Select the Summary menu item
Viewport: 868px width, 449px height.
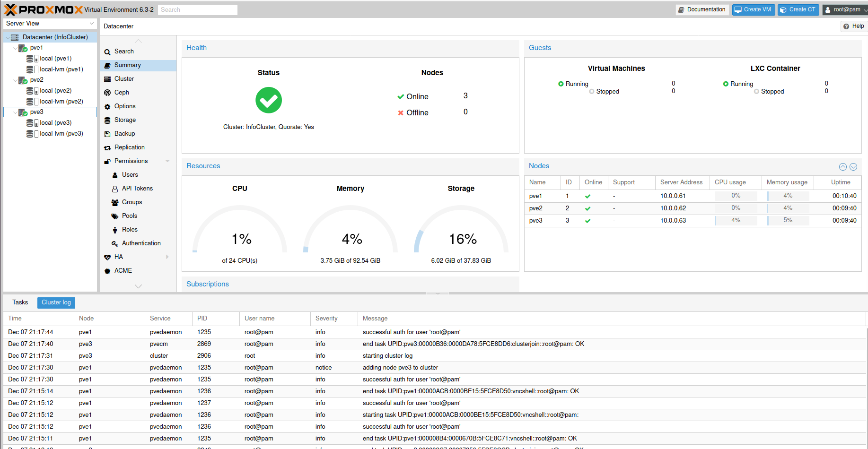[138, 65]
